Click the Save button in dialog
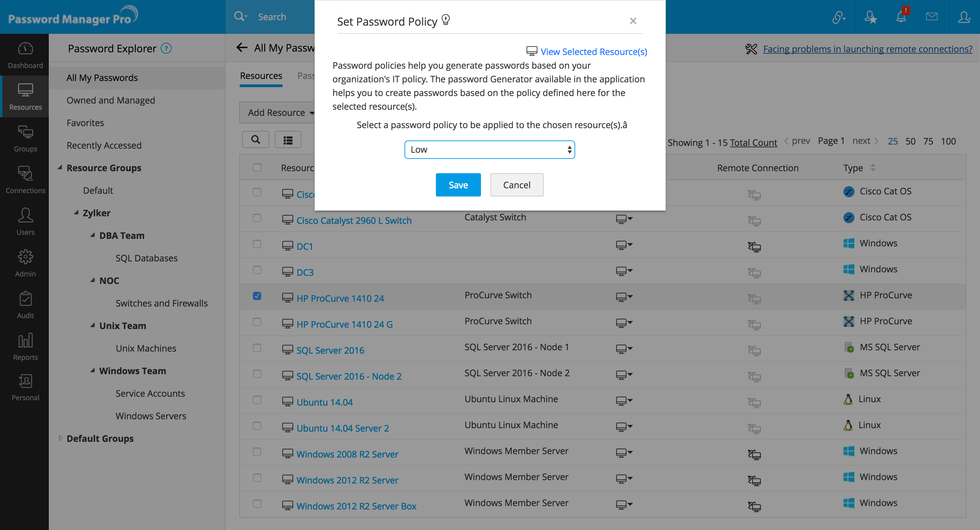980x530 pixels. [x=458, y=185]
